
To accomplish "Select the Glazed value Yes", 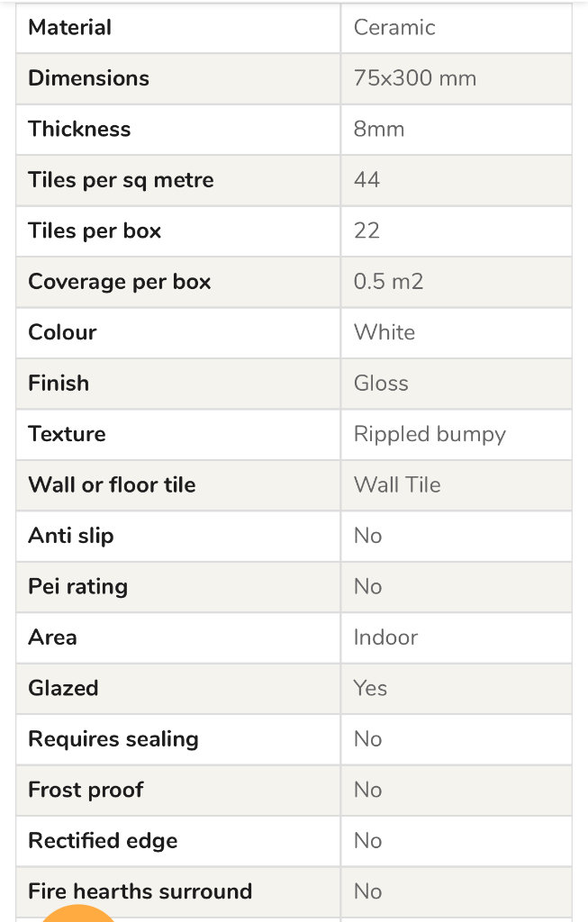I will (x=370, y=688).
